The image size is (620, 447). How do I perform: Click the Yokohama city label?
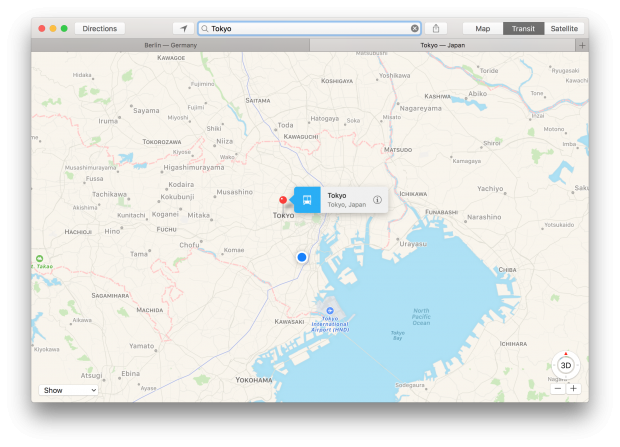254,380
